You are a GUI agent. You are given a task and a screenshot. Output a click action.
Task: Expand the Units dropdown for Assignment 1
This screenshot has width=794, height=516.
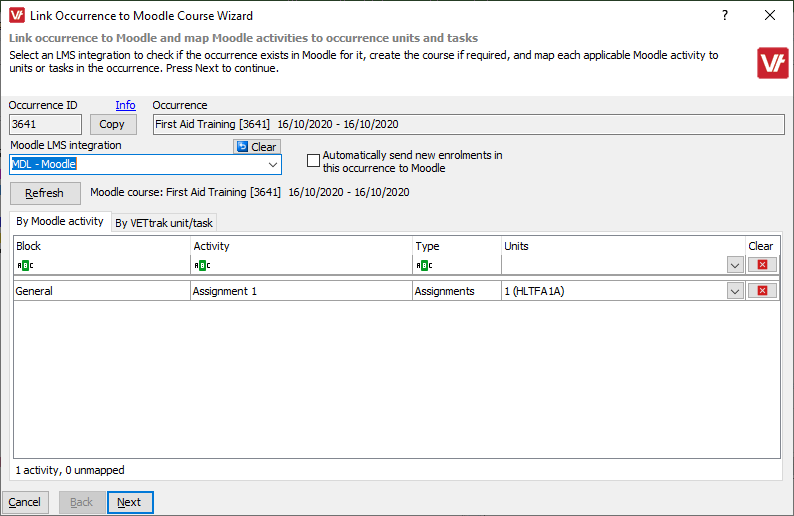tap(735, 291)
